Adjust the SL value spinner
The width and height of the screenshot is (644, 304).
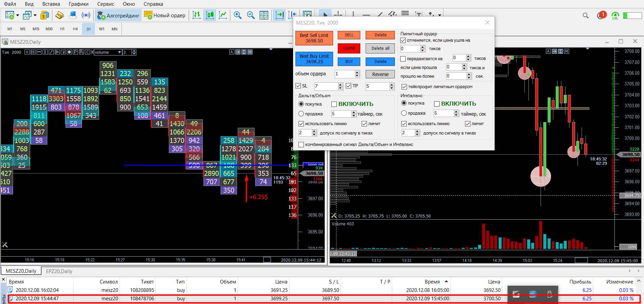click(x=340, y=86)
